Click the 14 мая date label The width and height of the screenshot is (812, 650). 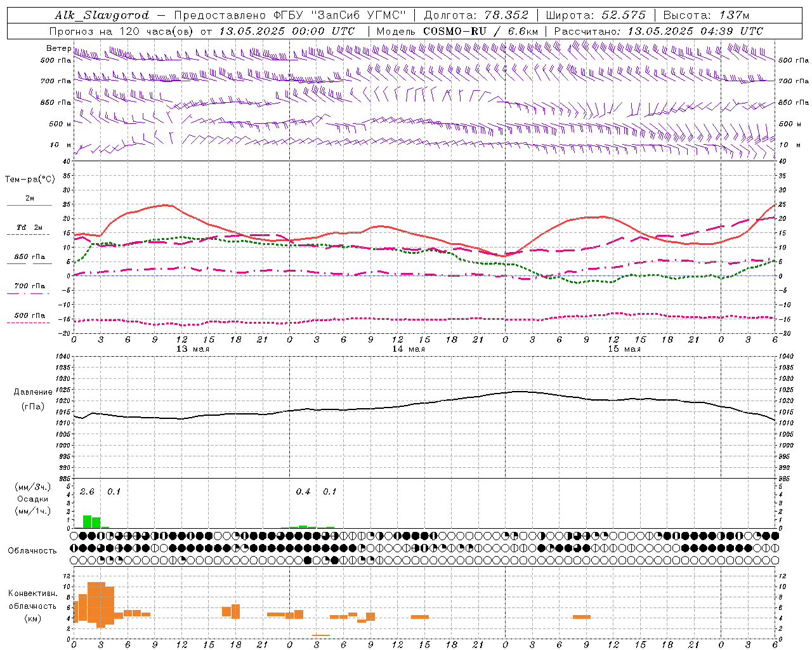409,349
